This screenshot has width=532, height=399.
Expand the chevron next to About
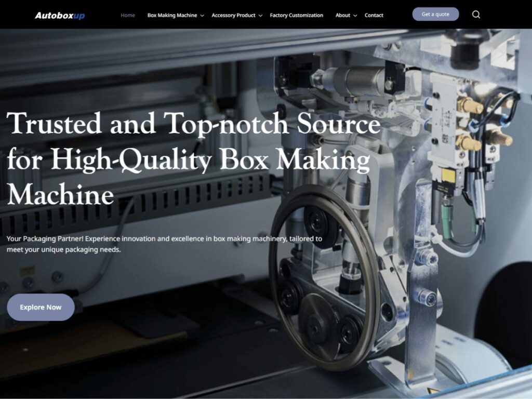(355, 16)
